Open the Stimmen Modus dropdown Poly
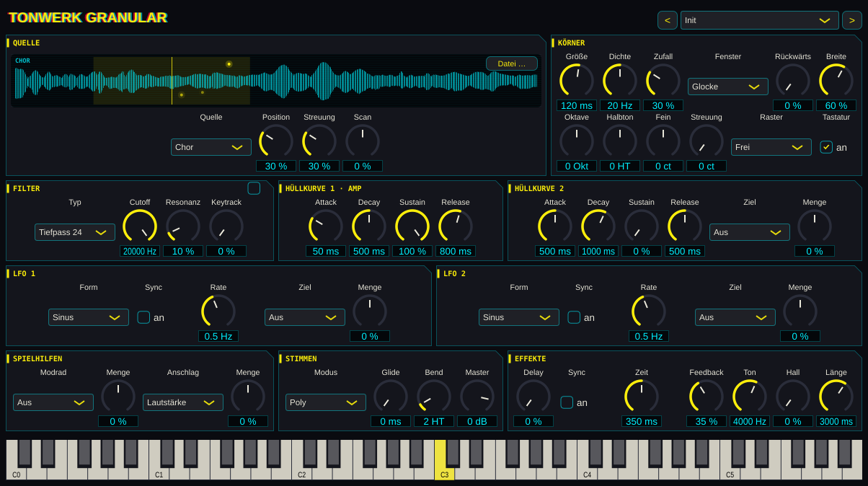Viewport: 868px width, 486px height. click(x=326, y=402)
